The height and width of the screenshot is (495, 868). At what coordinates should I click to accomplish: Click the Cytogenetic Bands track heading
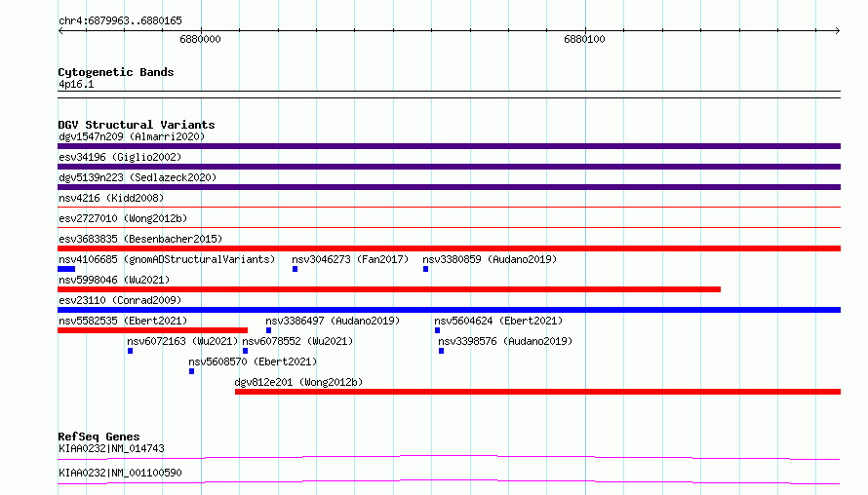click(x=116, y=72)
